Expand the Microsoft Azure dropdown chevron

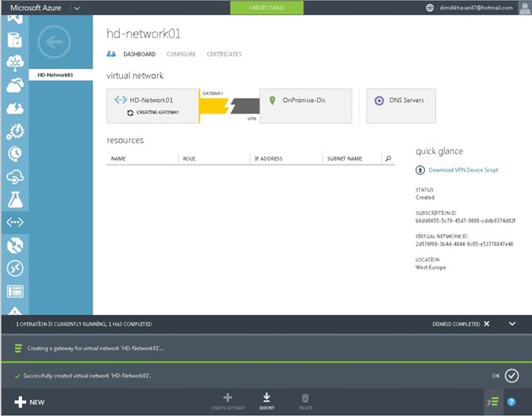[x=77, y=8]
